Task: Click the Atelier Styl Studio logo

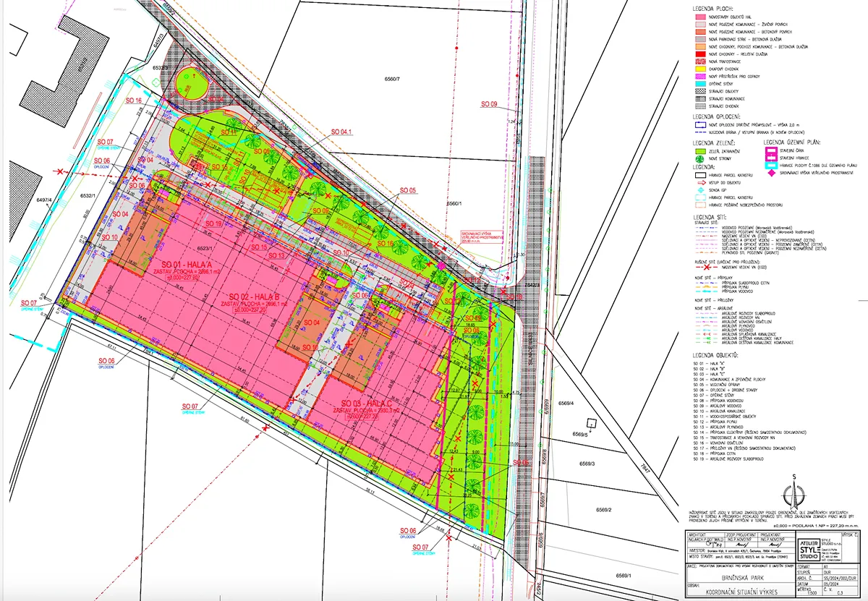Action: pyautogui.click(x=809, y=550)
